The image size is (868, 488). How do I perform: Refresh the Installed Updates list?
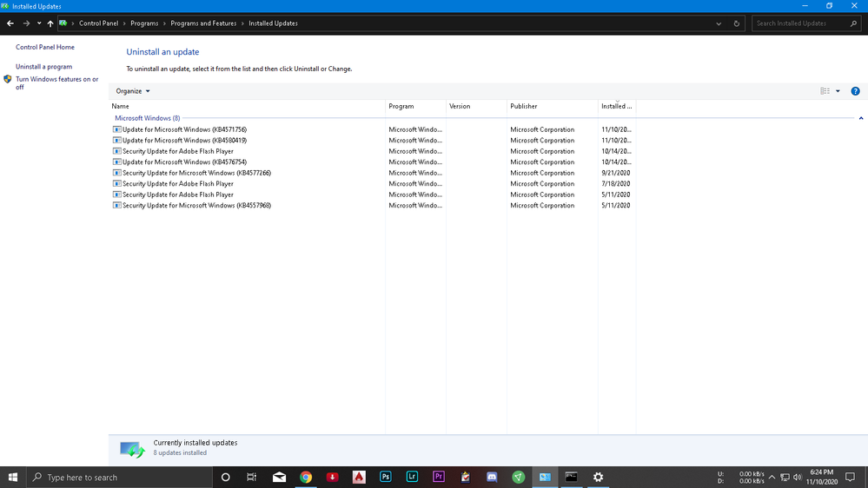tap(737, 23)
